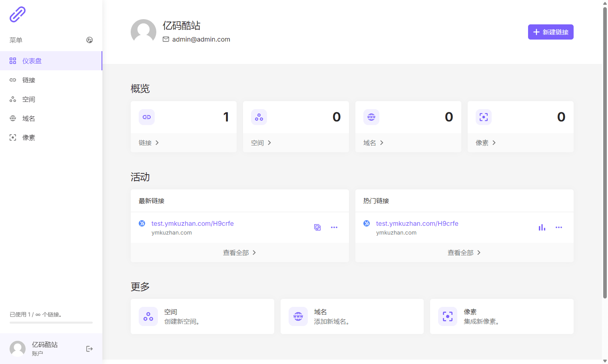Click the spaces icon in the overview card

coord(259,117)
